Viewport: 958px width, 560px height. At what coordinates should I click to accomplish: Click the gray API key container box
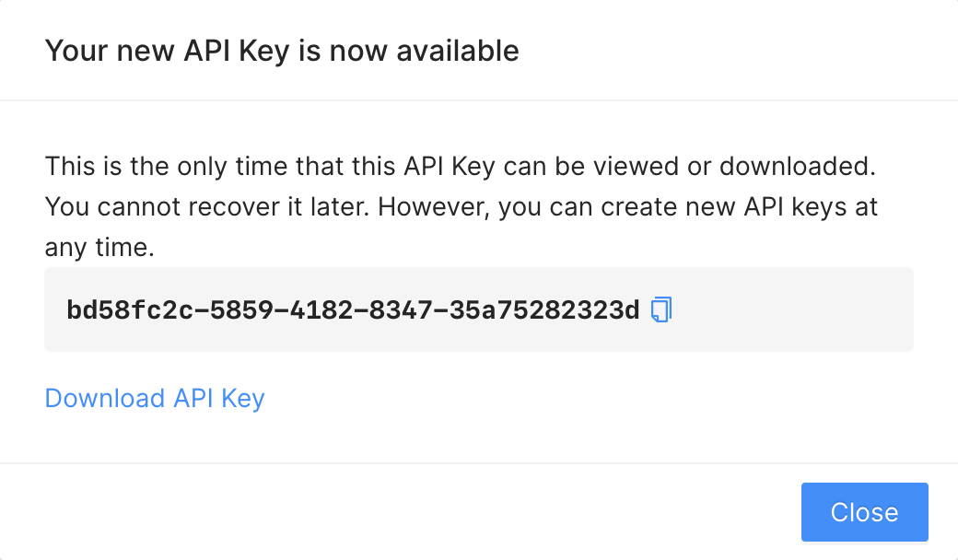pyautogui.click(x=479, y=309)
